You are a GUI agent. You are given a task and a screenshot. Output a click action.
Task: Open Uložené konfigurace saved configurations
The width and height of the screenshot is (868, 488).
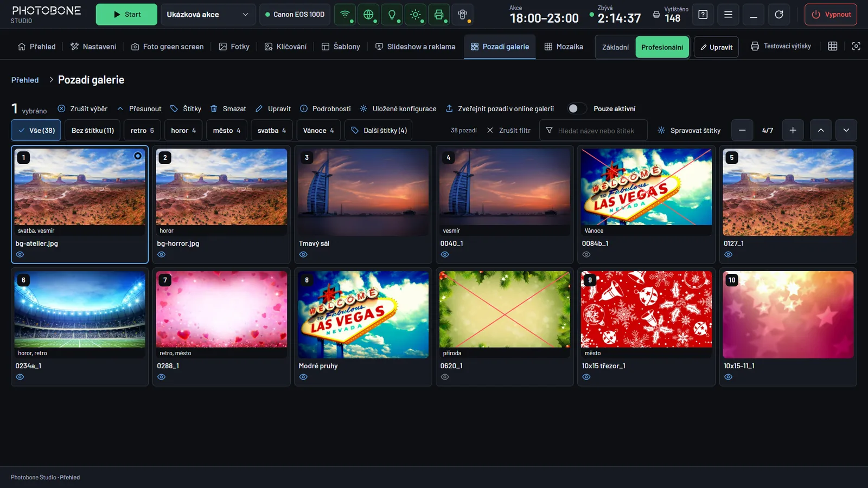398,108
